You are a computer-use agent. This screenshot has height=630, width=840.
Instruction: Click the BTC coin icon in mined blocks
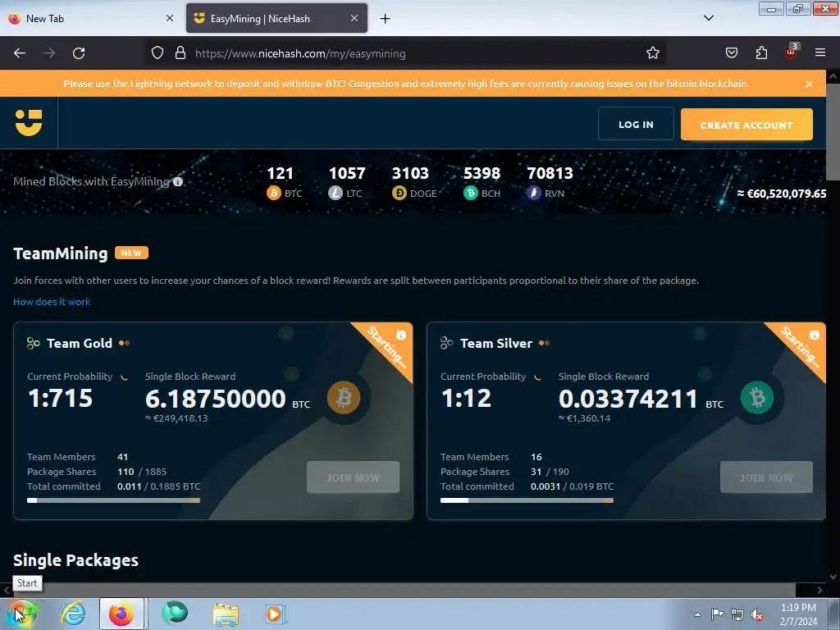(274, 193)
